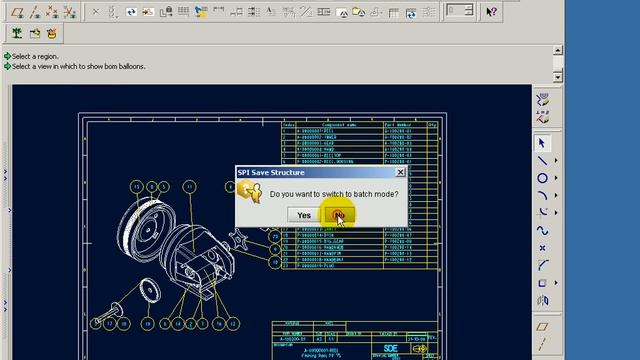Screen dimensions: 640x360
Task: Click the orange dashed line icon in right toolbar
Action: (542, 344)
